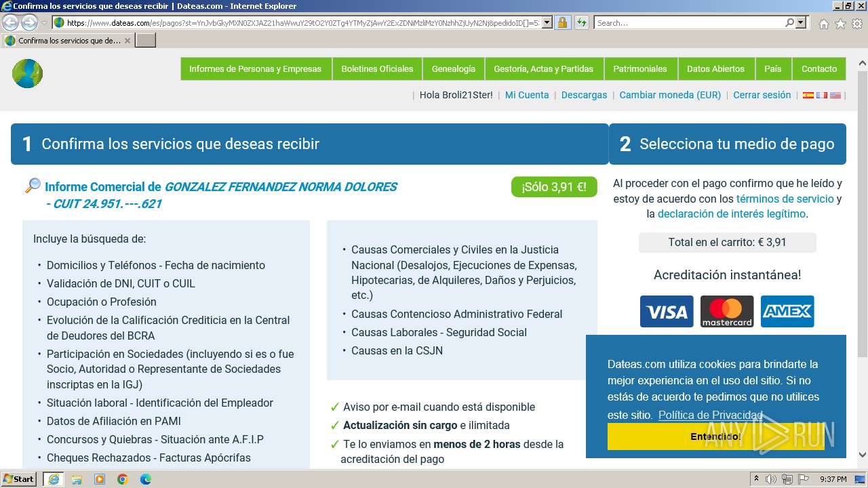Viewport: 868px width, 488px height.
Task: Click the Acreditación instantánea! heading
Action: pos(727,274)
